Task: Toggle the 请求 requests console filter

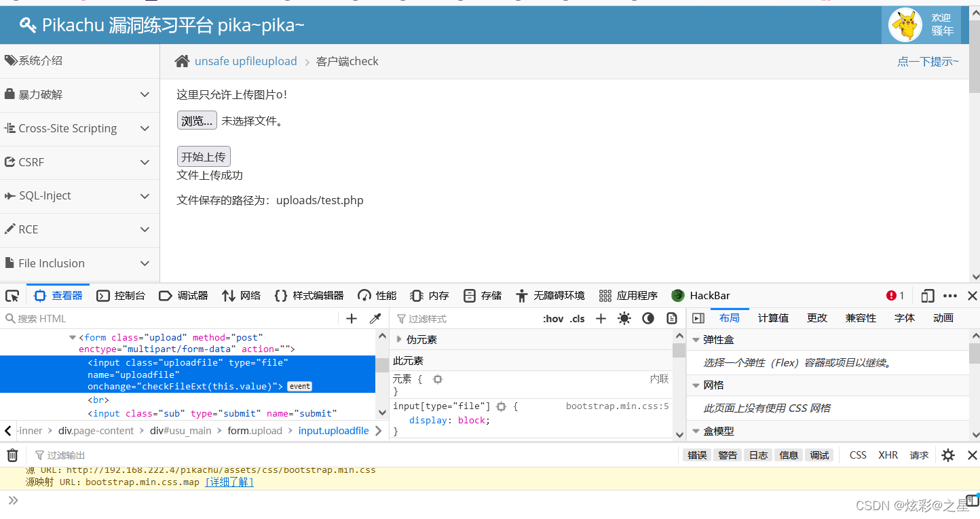Action: pyautogui.click(x=919, y=455)
